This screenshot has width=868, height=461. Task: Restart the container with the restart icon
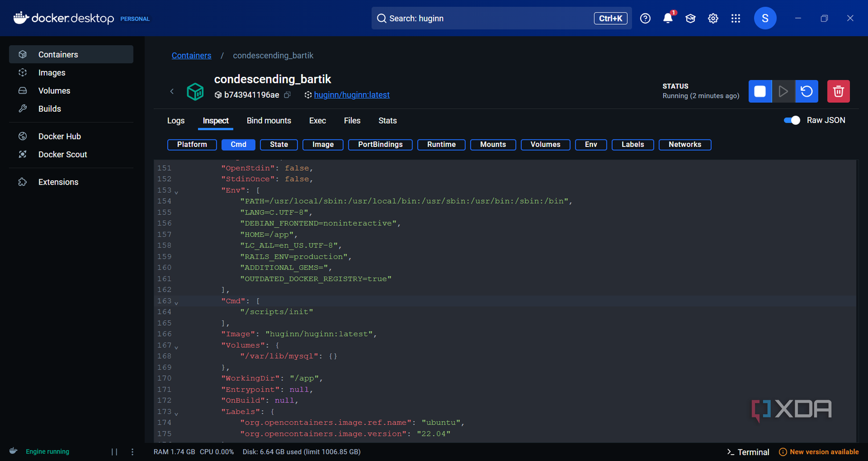[807, 91]
